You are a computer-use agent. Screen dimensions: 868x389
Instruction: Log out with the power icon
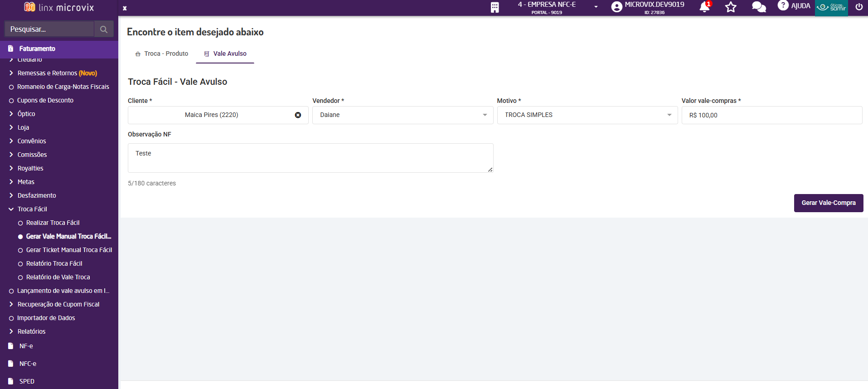point(859,7)
